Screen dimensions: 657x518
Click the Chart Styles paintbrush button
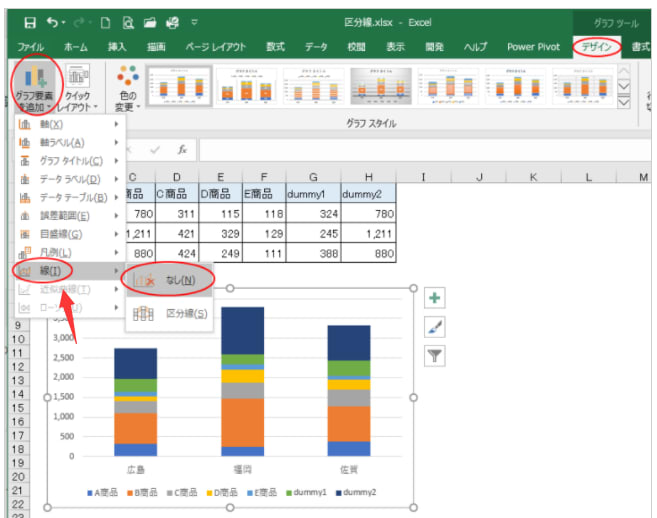tap(434, 327)
